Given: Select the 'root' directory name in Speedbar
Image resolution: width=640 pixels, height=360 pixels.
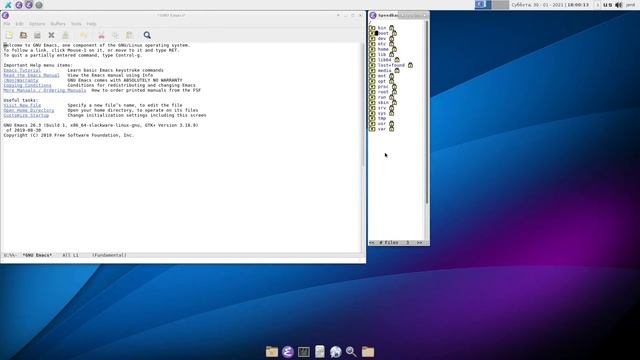Looking at the screenshot, I should click(383, 92).
